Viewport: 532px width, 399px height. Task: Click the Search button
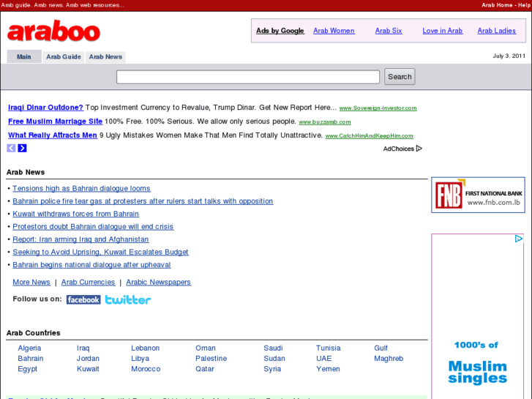400,77
